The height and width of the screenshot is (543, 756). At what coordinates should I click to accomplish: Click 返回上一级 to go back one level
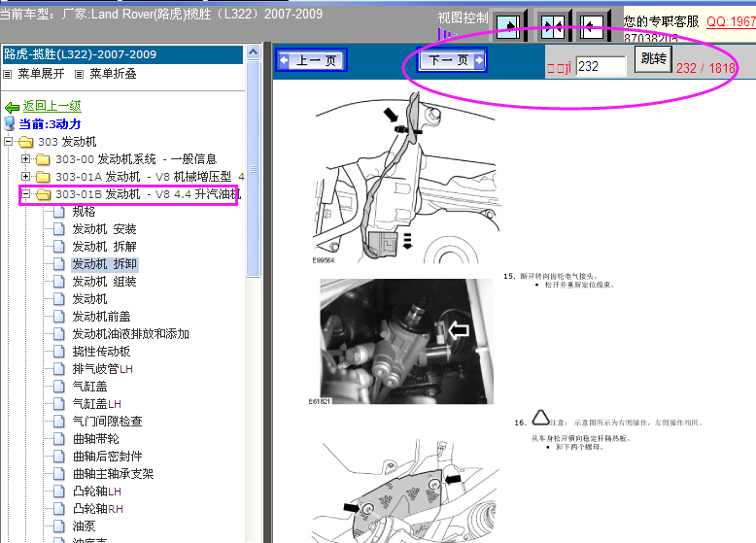click(x=52, y=106)
